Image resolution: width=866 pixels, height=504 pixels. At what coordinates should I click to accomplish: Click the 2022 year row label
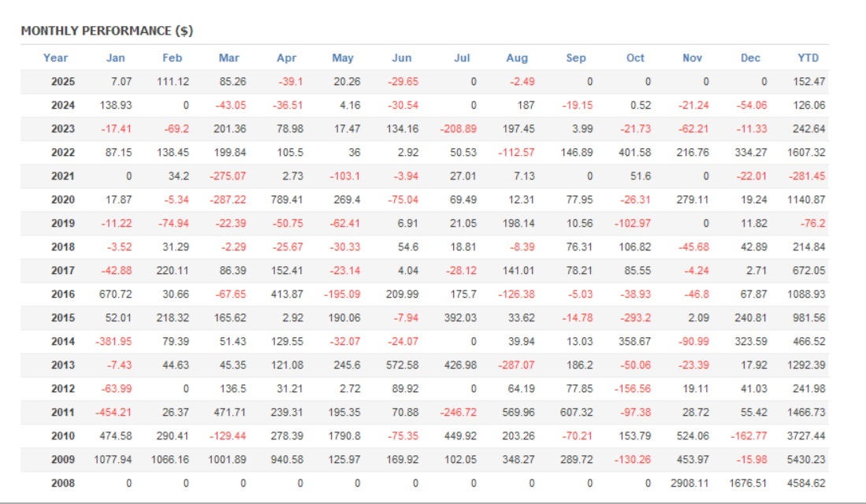coord(63,152)
